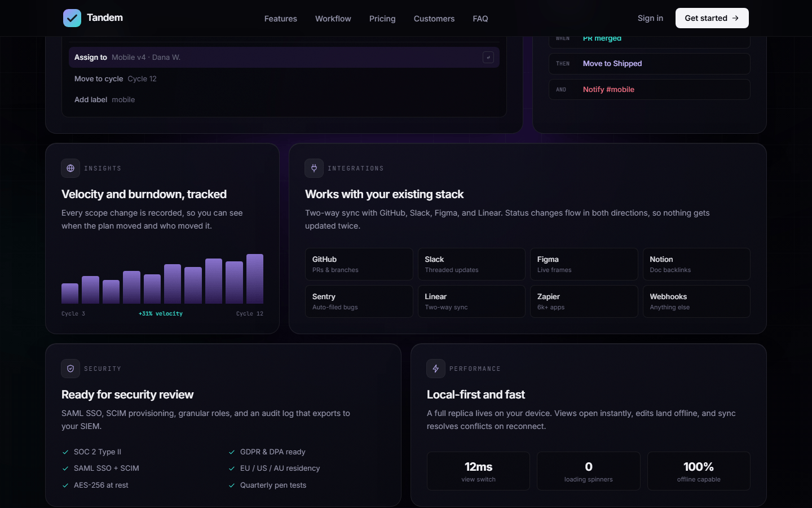Image resolution: width=812 pixels, height=508 pixels.
Task: Click the shield icon beside Security
Action: pos(70,369)
